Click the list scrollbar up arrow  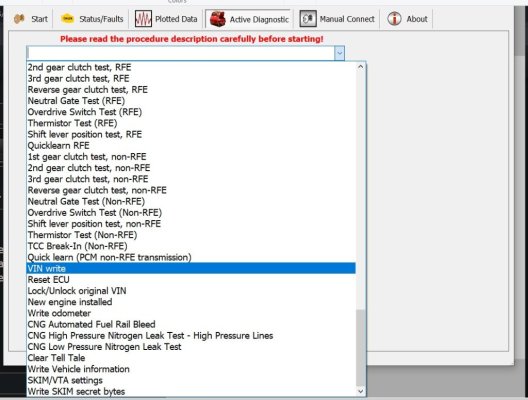tap(361, 67)
